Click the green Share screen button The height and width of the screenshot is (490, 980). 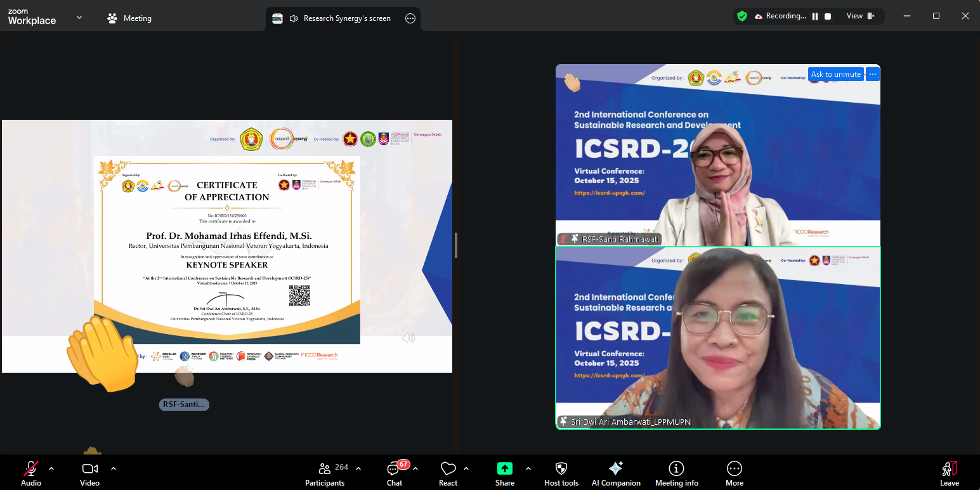(504, 472)
